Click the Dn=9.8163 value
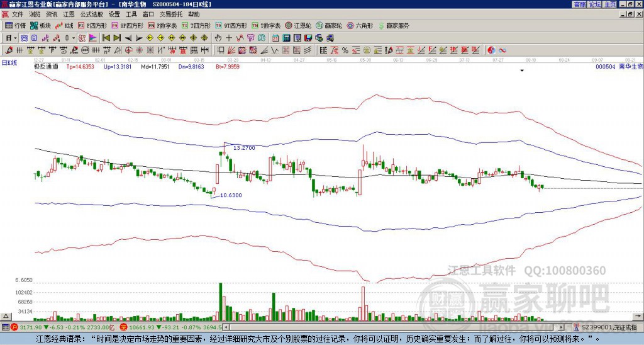The height and width of the screenshot is (345, 644). (x=191, y=66)
